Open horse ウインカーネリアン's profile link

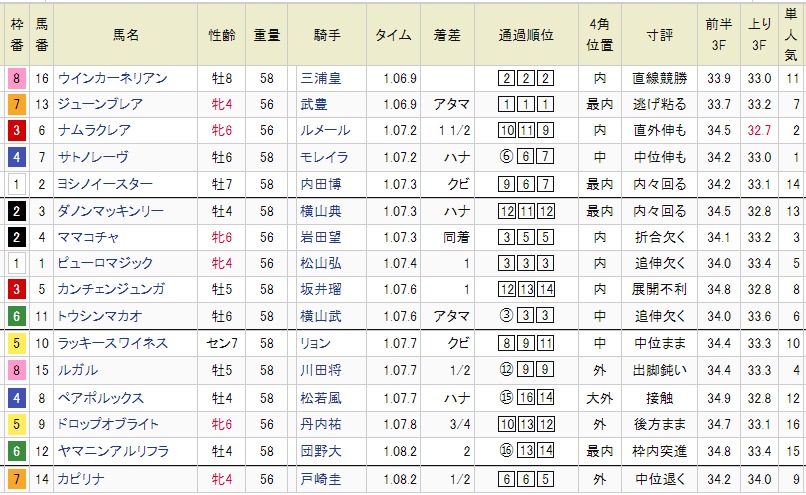tap(113, 78)
